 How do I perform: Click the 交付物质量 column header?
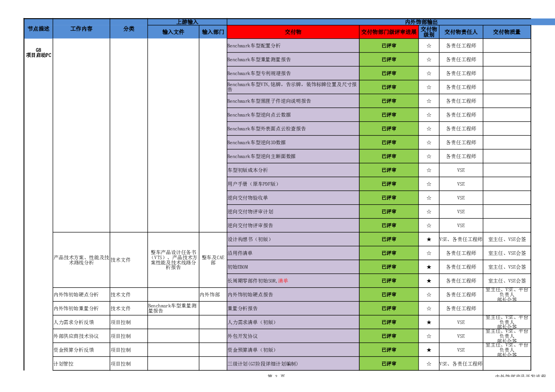506,32
